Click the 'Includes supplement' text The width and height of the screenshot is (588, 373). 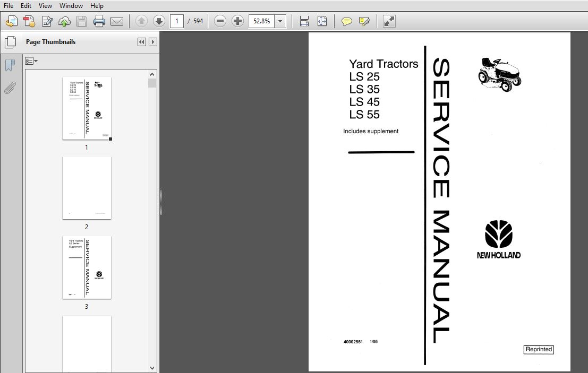(371, 131)
